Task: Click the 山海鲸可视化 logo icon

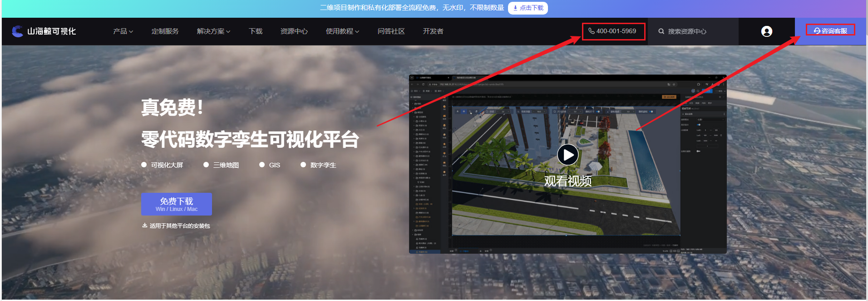Action: (17, 31)
